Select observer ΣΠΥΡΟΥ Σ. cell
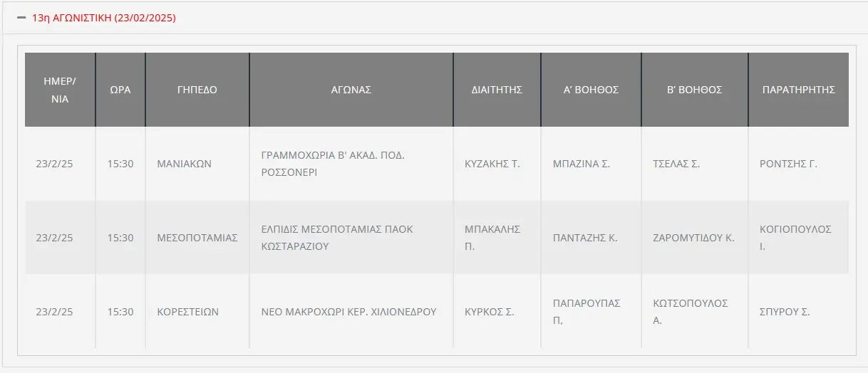Screen dimensions: 868x373 pos(785,312)
